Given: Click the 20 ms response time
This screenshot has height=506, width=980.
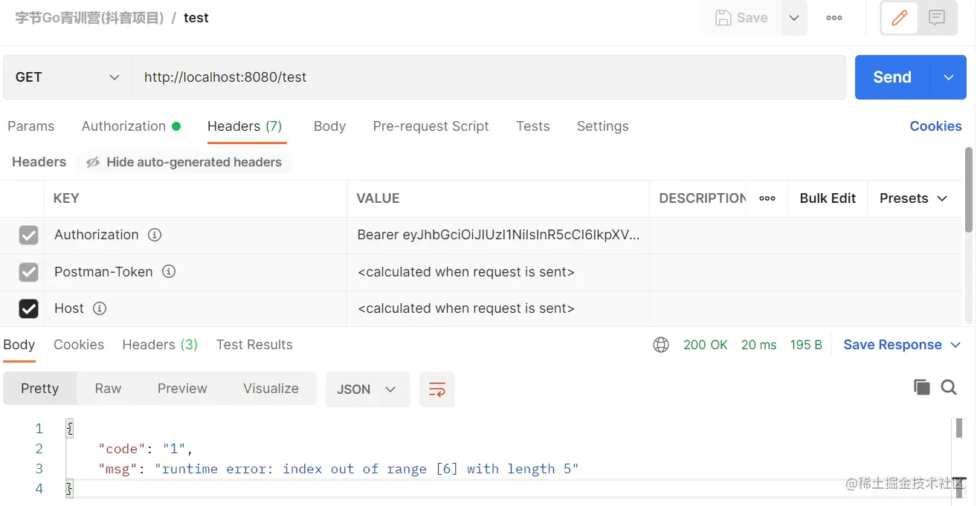Looking at the screenshot, I should click(758, 345).
